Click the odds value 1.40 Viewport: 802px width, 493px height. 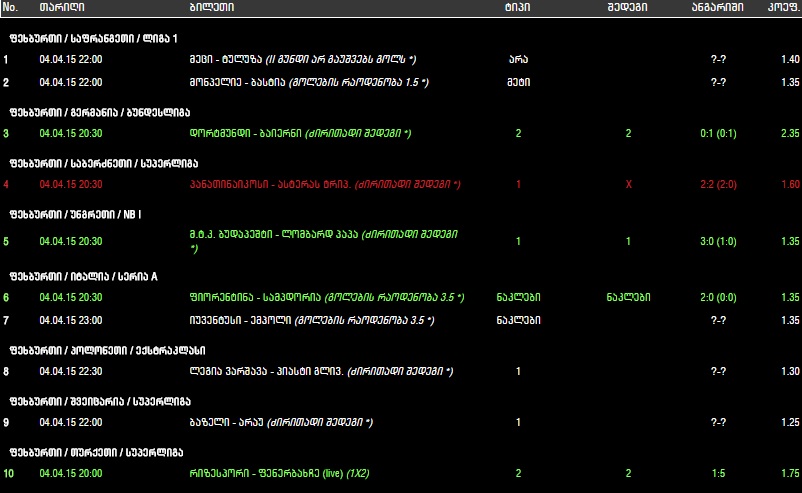[x=790, y=59]
